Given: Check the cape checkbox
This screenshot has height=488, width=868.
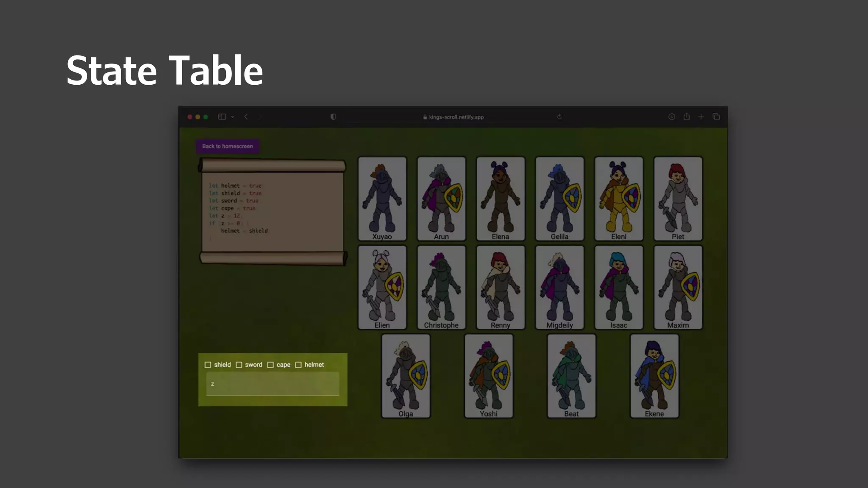Looking at the screenshot, I should coord(270,365).
